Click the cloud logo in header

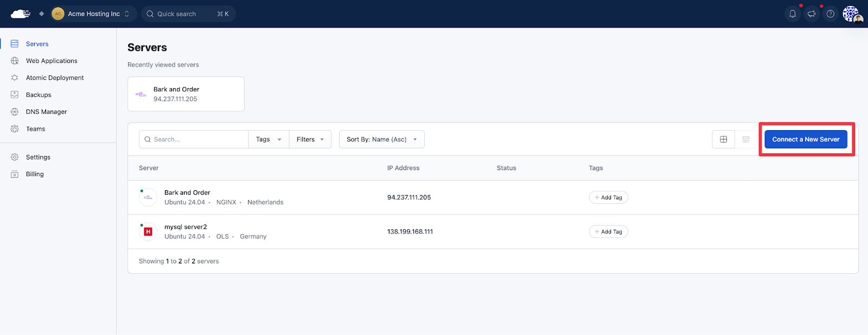point(21,14)
